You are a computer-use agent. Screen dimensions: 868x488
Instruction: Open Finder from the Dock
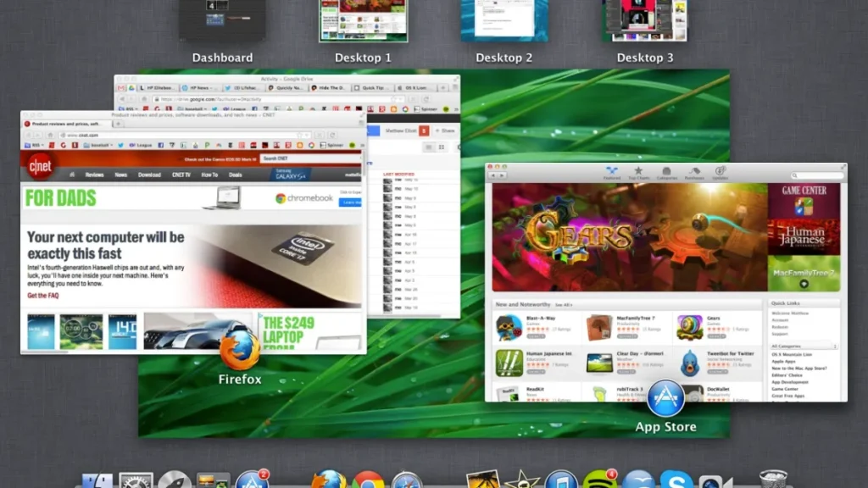point(97,480)
